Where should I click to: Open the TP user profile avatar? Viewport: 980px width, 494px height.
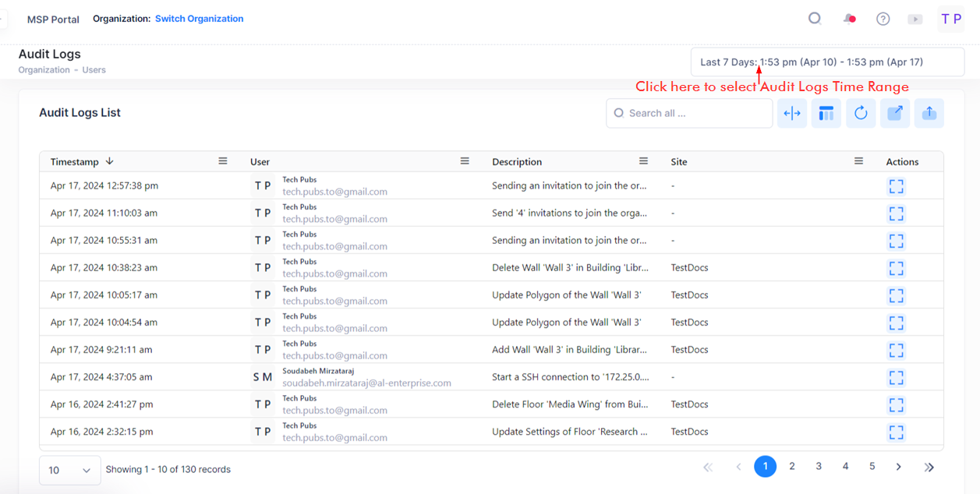(x=951, y=19)
